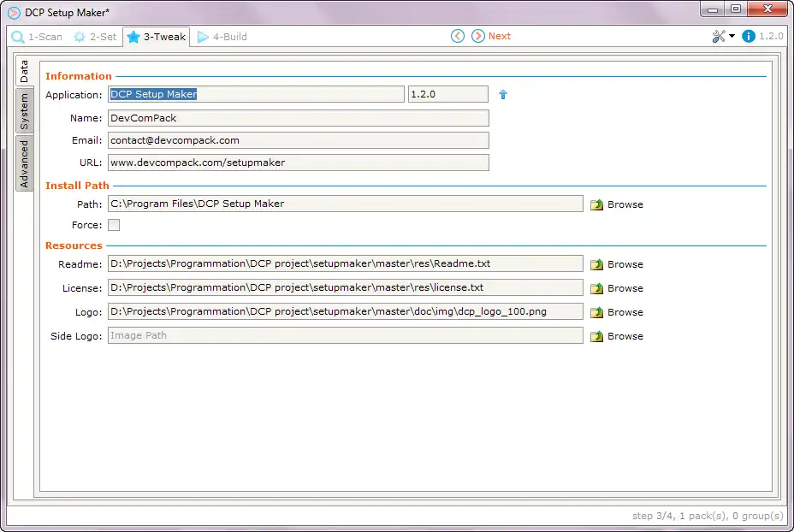This screenshot has height=532, width=794.
Task: Click the Email input field
Action: [299, 140]
